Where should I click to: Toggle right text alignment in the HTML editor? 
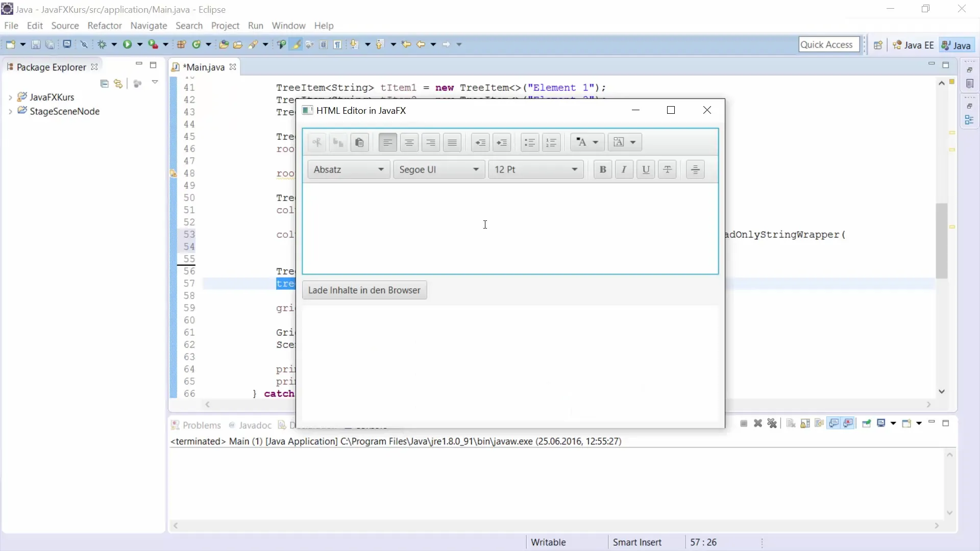(431, 142)
